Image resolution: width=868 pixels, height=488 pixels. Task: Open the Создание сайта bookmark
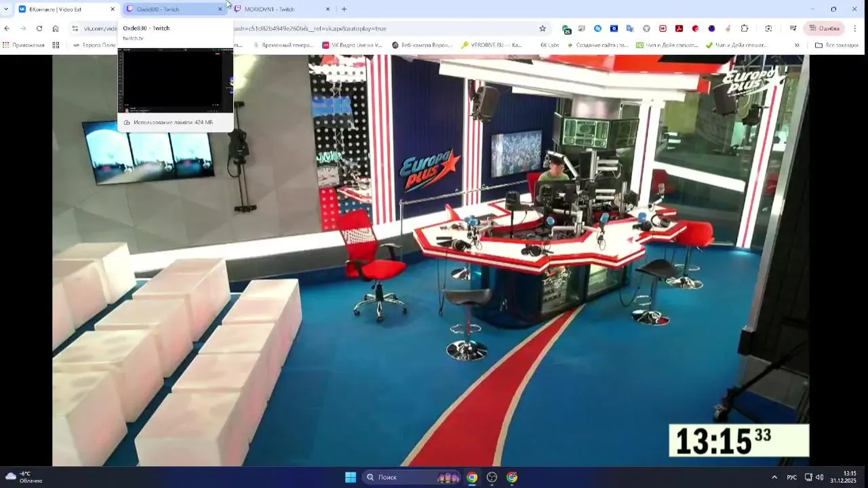click(x=597, y=45)
